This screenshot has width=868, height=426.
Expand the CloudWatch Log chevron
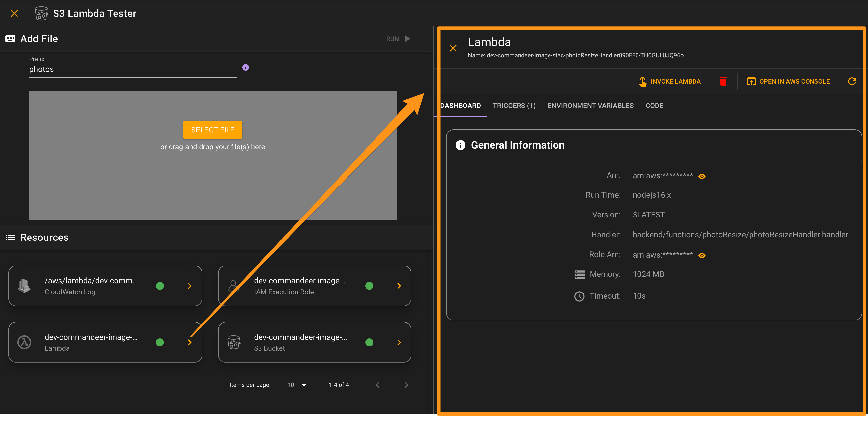pos(190,286)
